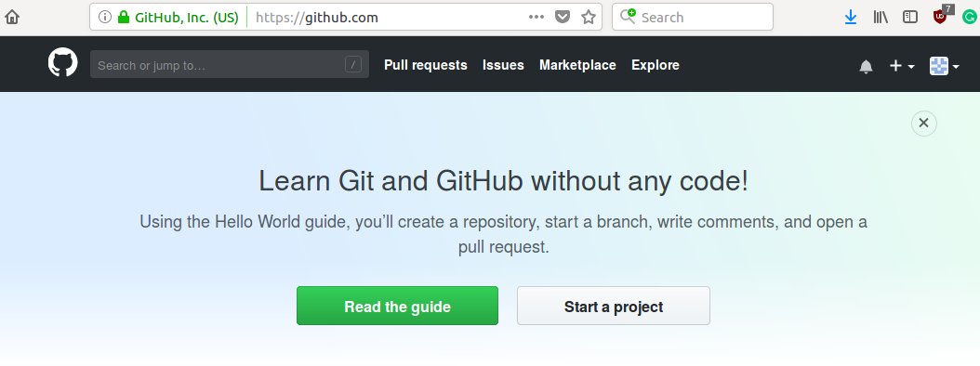Screen dimensions: 980x366
Task: Click the green padlock security icon
Action: tap(124, 18)
